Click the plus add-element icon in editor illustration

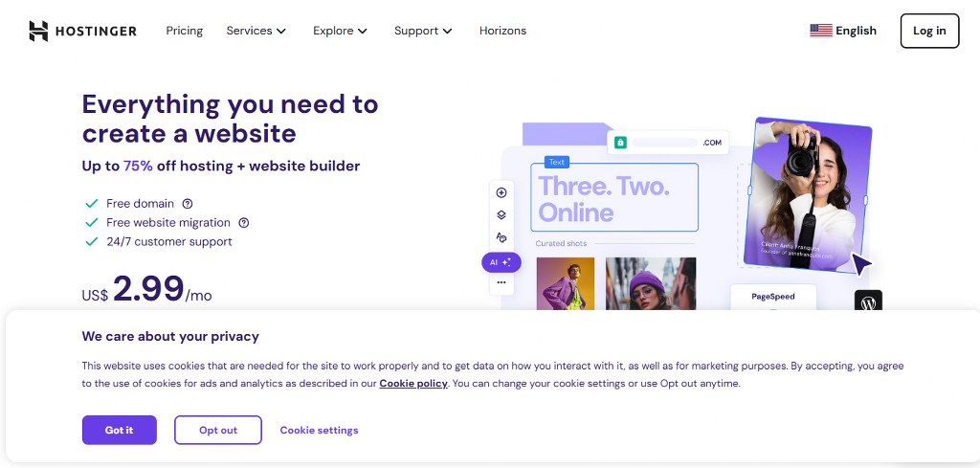point(501,192)
